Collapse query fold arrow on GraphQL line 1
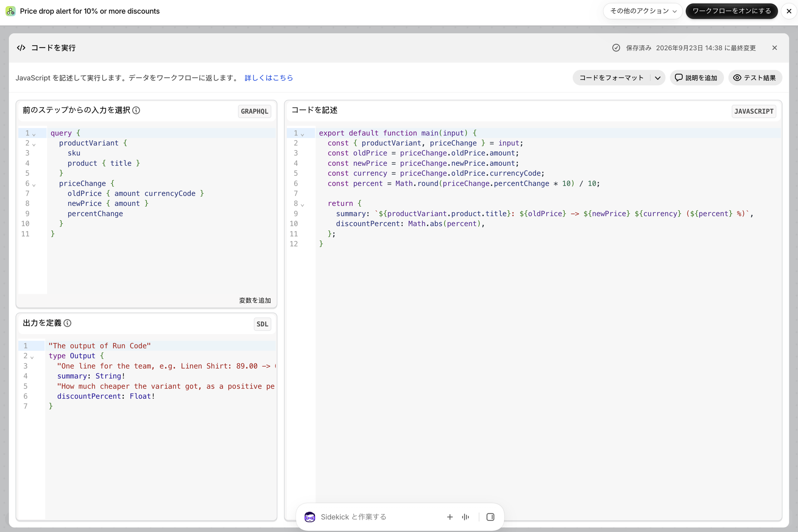This screenshot has height=532, width=798. pyautogui.click(x=34, y=134)
